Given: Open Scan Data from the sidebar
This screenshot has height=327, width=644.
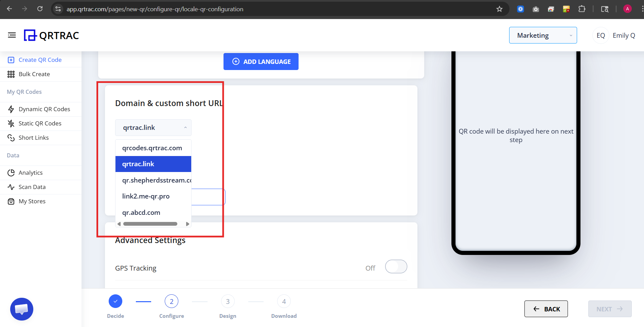Looking at the screenshot, I should [x=32, y=187].
